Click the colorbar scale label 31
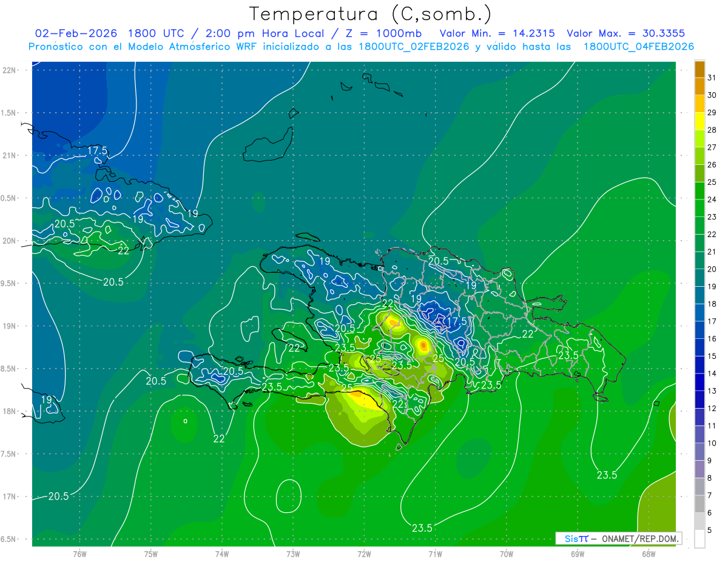Viewport: 728px width, 562px height. (712, 78)
